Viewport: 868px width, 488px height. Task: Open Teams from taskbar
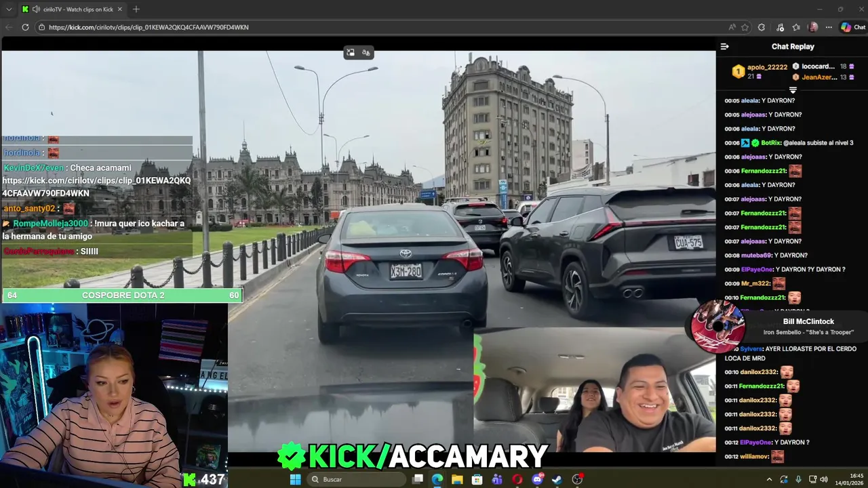(497, 479)
